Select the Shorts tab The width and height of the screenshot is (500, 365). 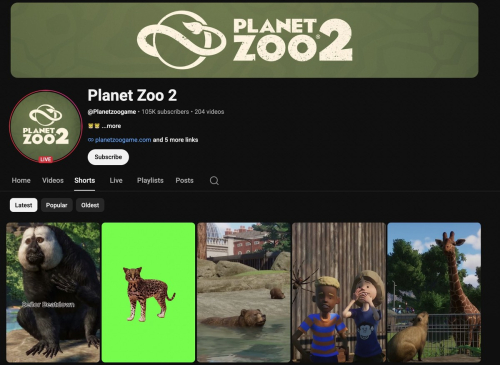pyautogui.click(x=85, y=180)
